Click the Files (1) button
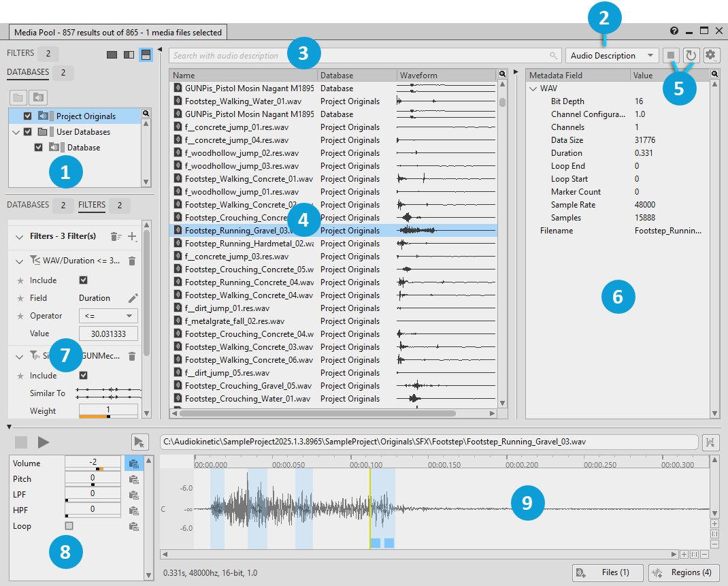Screen dimensions: 728x586 pos(607,572)
